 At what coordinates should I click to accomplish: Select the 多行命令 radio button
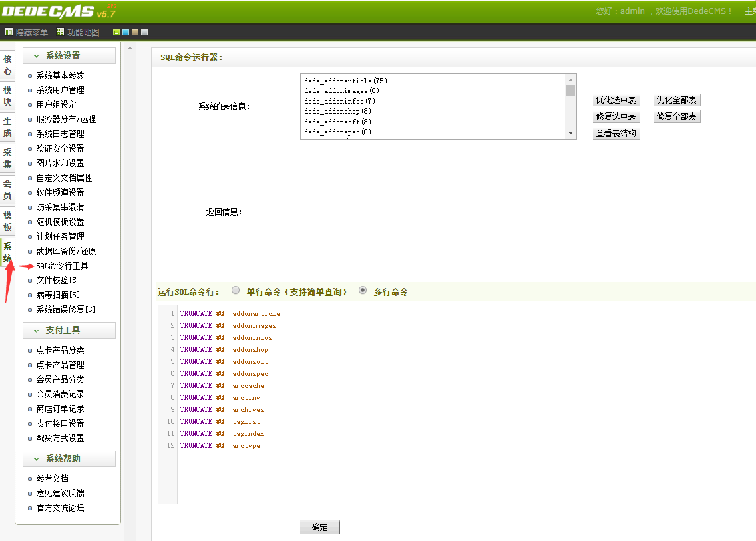tap(363, 291)
